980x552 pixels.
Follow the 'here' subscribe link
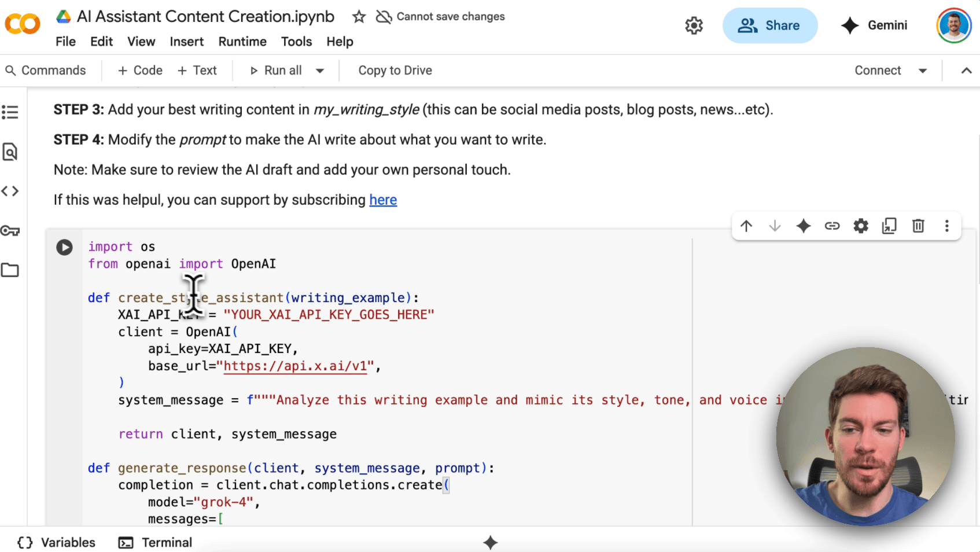(383, 200)
